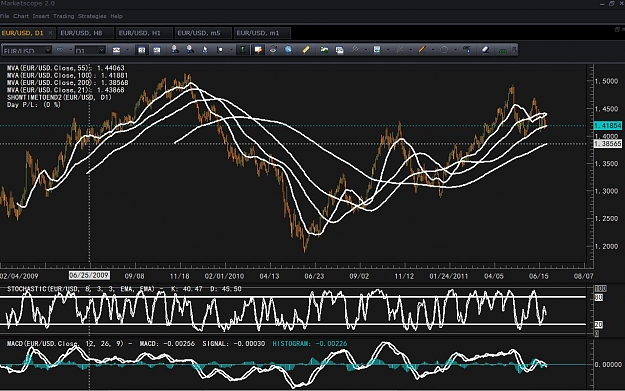Close the EUR/USD, D1 tab
The image size is (625, 391).
pyautogui.click(x=50, y=33)
